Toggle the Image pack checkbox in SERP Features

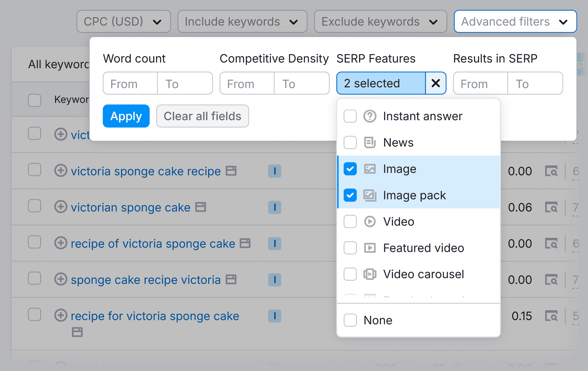point(350,195)
